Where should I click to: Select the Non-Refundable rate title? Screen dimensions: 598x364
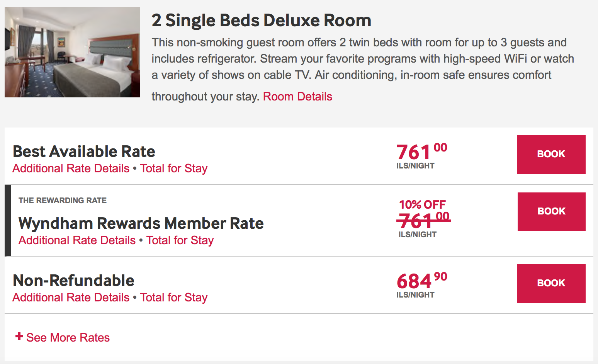point(73,281)
